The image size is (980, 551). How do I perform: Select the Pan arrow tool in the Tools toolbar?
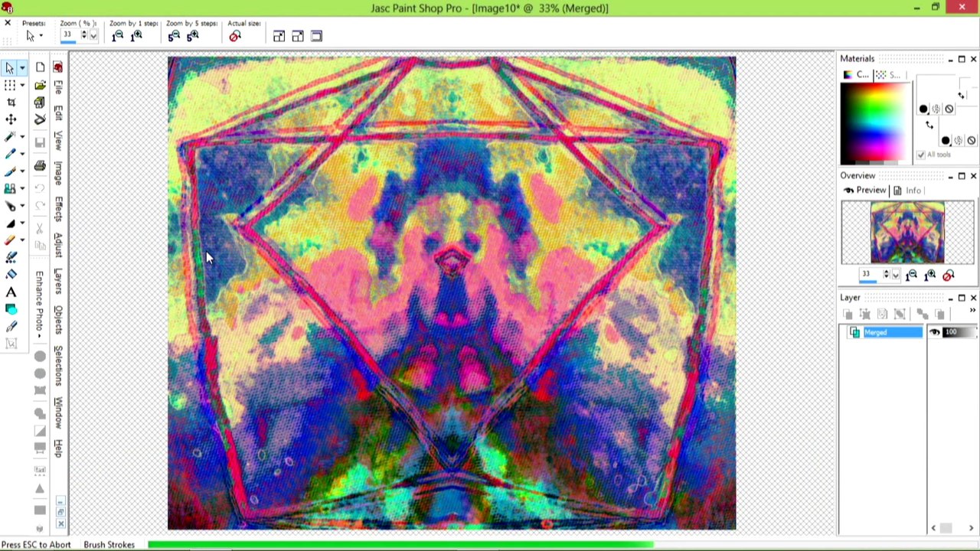click(9, 68)
